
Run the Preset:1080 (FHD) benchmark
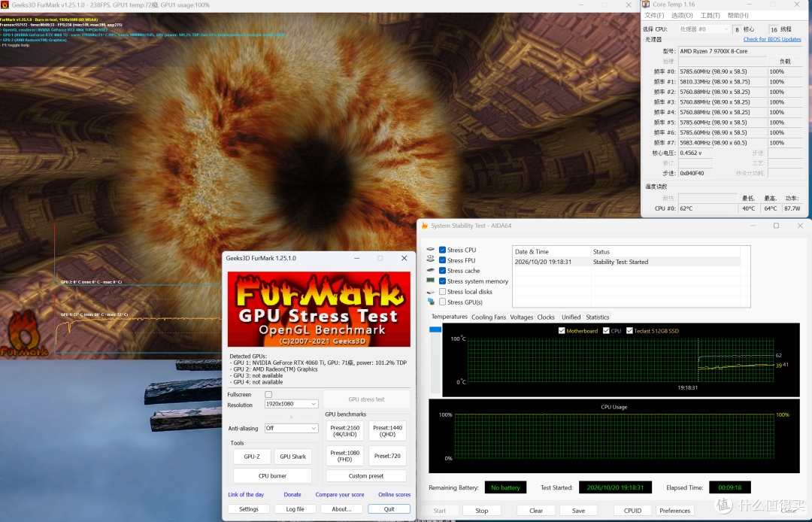[345, 456]
